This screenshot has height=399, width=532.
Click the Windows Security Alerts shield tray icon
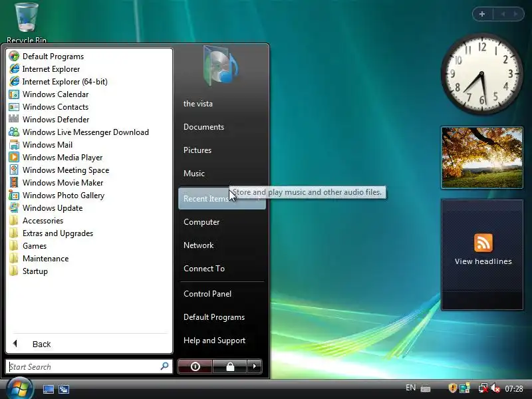coord(452,388)
